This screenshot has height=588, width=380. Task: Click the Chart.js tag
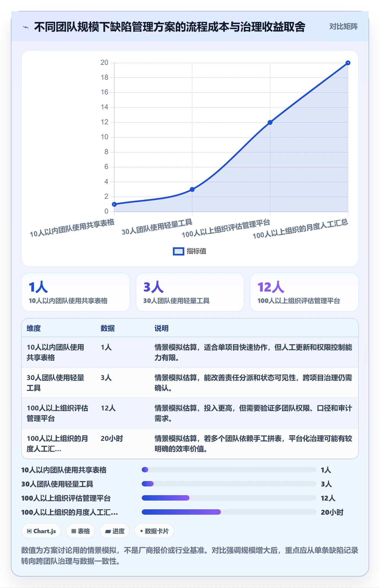(x=41, y=531)
